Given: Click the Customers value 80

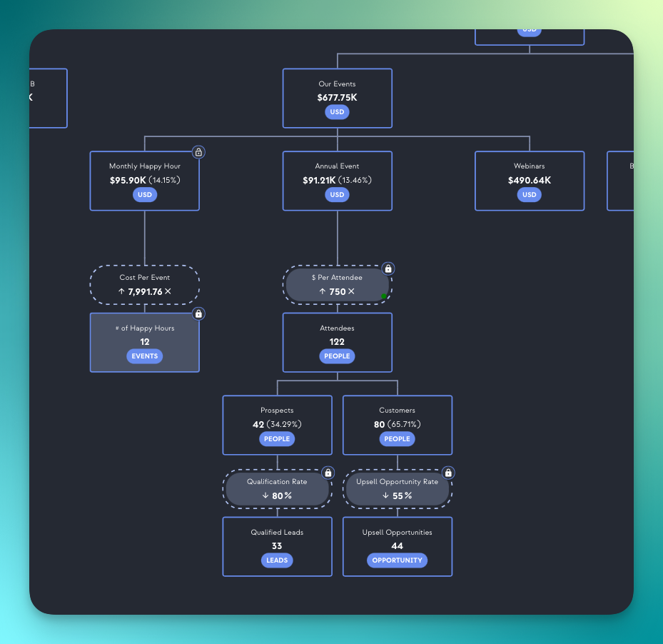Looking at the screenshot, I should coord(379,424).
